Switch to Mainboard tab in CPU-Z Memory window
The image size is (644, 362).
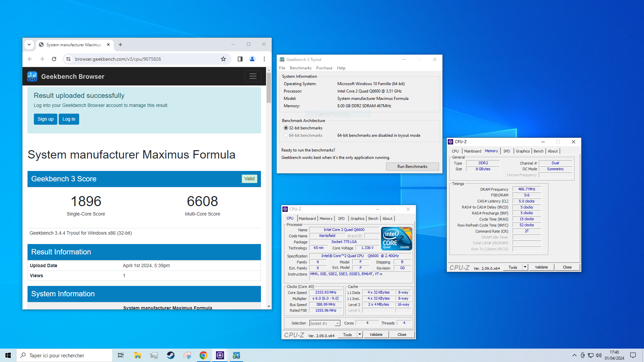point(473,151)
